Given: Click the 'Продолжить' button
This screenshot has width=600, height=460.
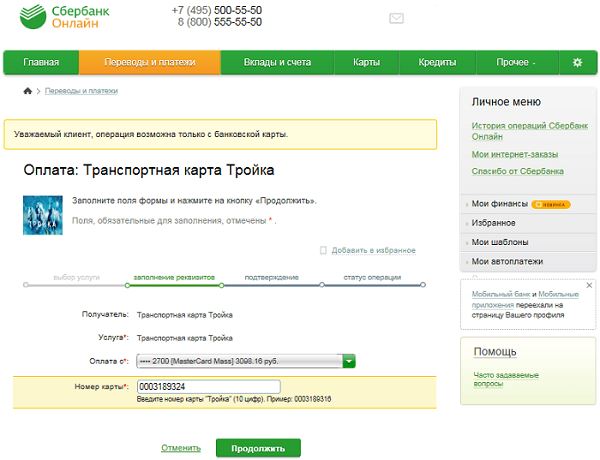Looking at the screenshot, I should pyautogui.click(x=258, y=448).
